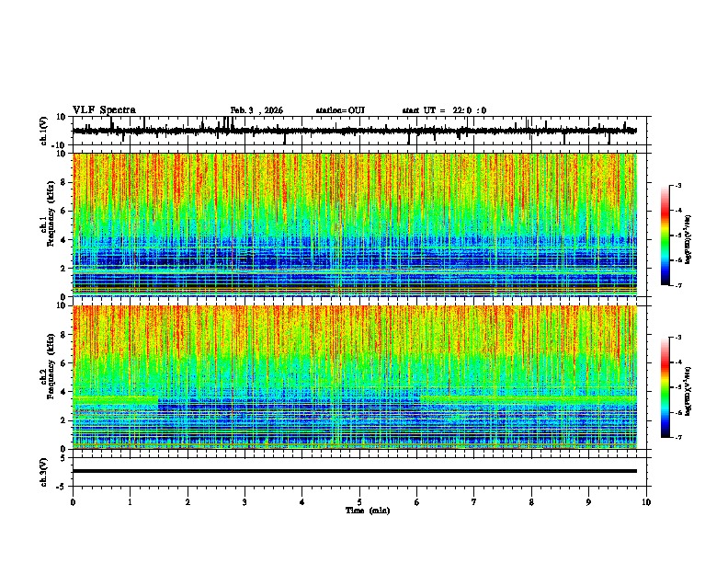
Task: Click the 'start UT = 22:0:0' text
Action: [x=444, y=110]
